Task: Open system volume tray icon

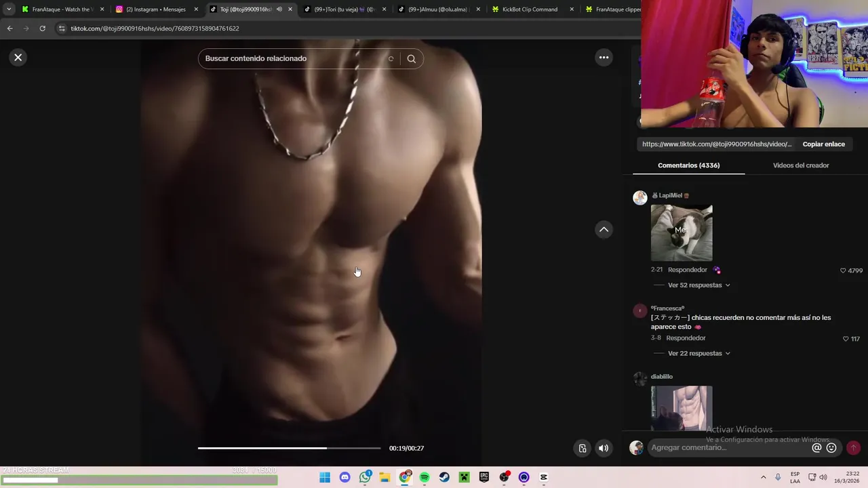Action: pos(823,477)
